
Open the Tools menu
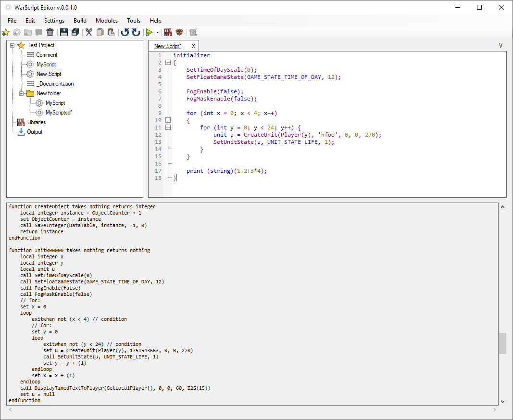tap(134, 21)
